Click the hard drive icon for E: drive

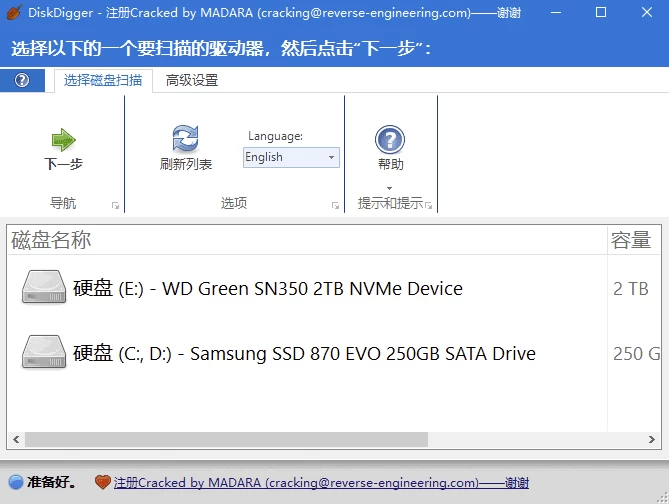coord(44,288)
